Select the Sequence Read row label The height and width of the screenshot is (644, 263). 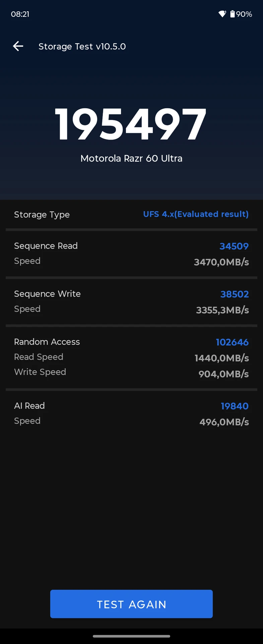coord(46,246)
